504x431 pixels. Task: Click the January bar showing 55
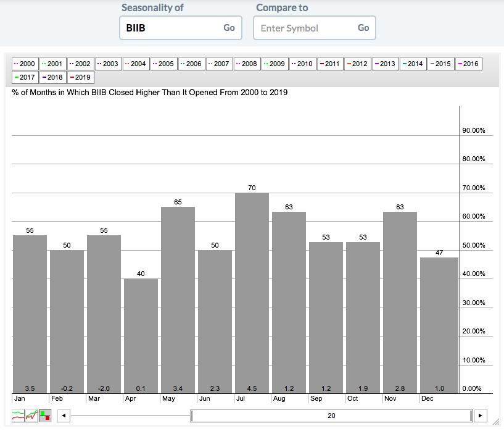30,314
